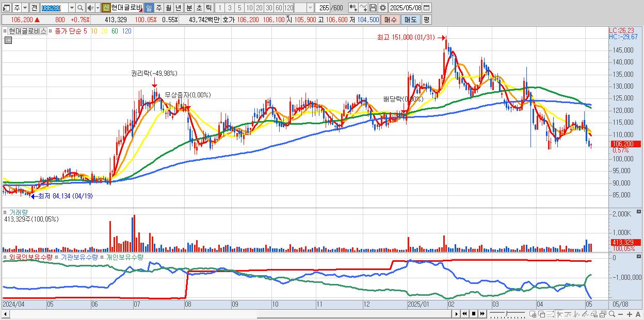Choose the 120 interval button

pyautogui.click(x=289, y=8)
